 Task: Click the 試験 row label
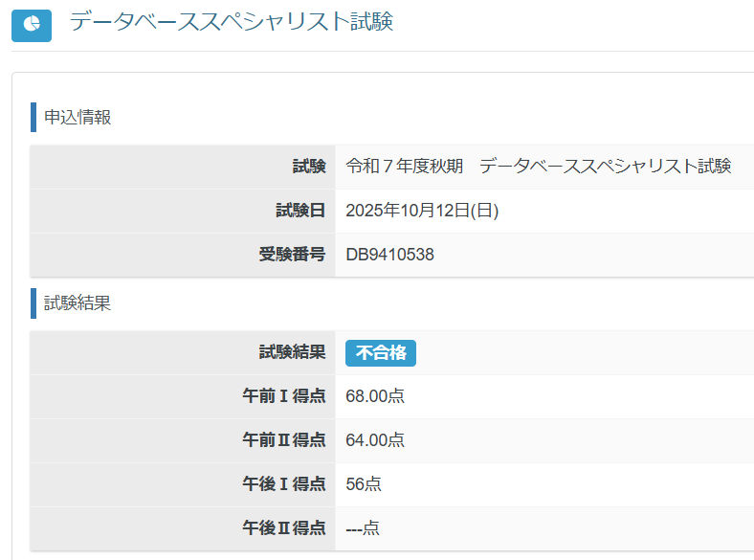308,167
